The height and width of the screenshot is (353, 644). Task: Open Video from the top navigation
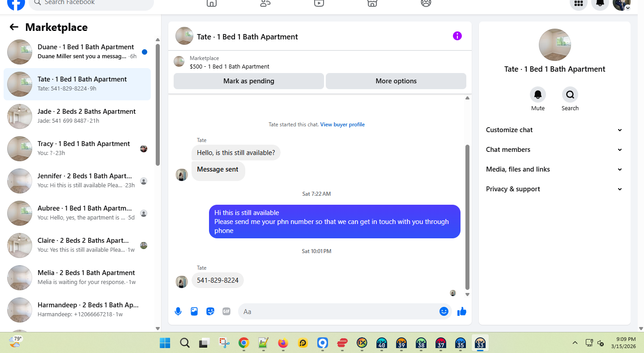(319, 3)
